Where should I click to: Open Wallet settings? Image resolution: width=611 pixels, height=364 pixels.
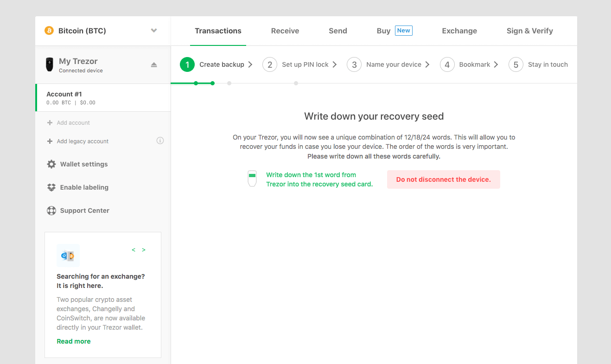point(84,164)
